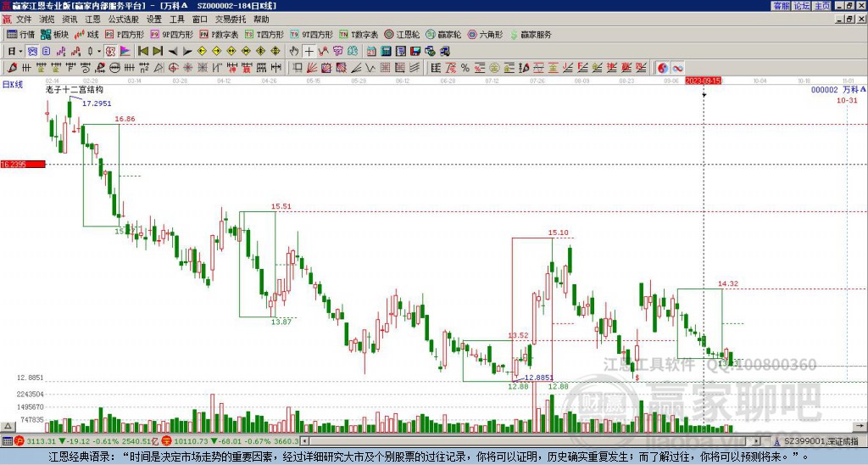The height and width of the screenshot is (465, 868).
Task: Click the 主页 button in title bar
Action: [822, 6]
